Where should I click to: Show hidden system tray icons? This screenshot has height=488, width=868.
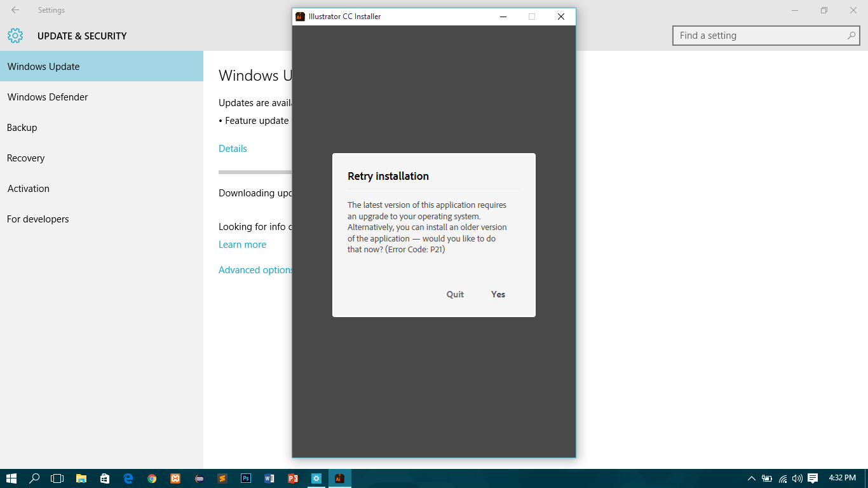pos(752,478)
